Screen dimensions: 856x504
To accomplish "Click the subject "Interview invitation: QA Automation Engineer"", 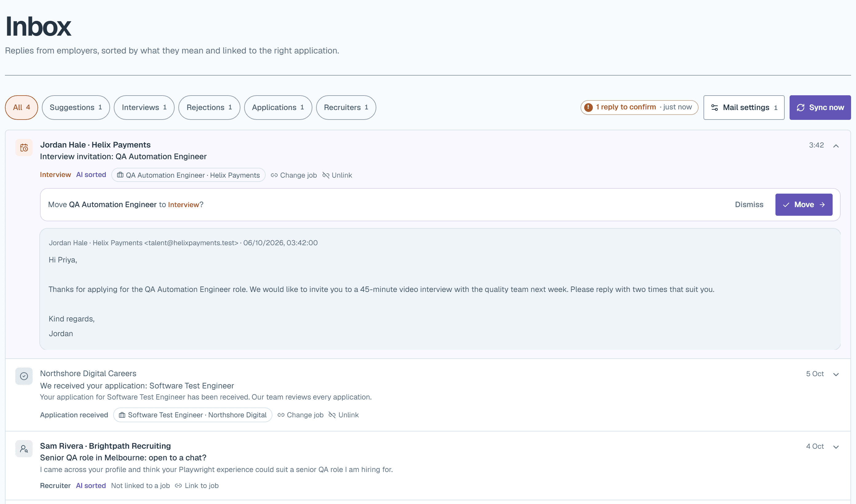I will 123,156.
